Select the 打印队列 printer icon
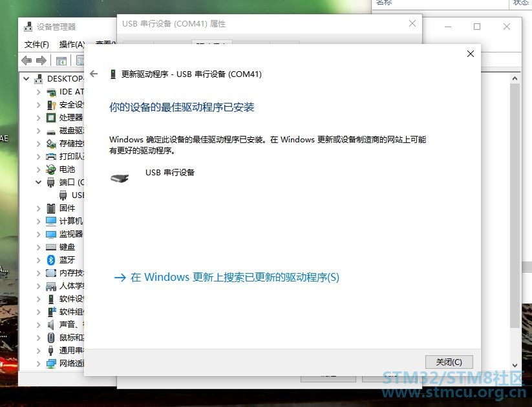Image resolution: width=532 pixels, height=407 pixels. click(51, 157)
